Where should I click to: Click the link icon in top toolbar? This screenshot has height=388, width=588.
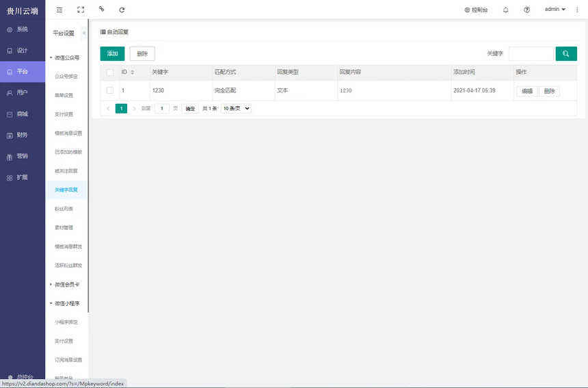coord(101,10)
